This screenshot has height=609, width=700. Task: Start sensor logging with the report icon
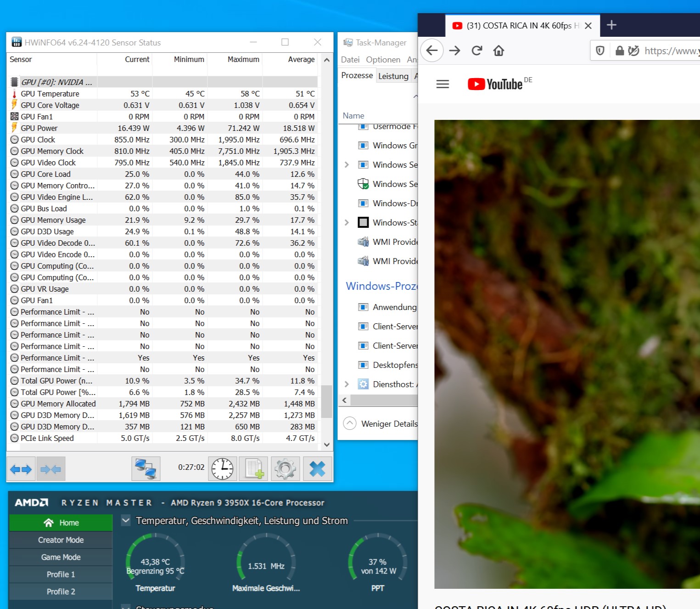pyautogui.click(x=253, y=468)
